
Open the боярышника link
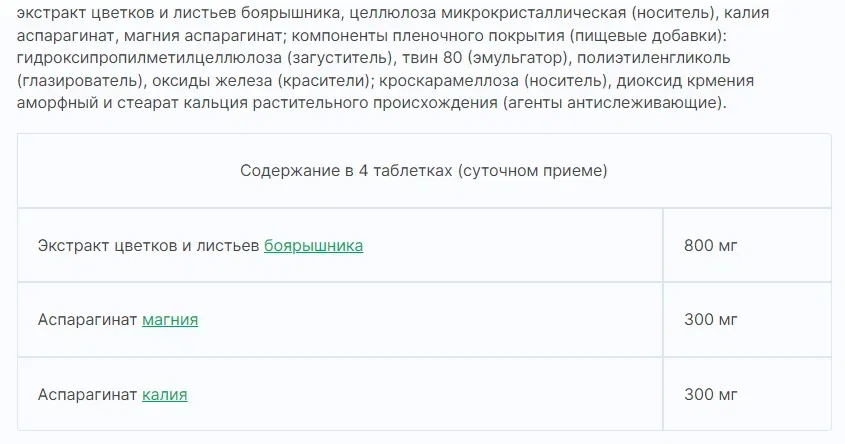[313, 245]
